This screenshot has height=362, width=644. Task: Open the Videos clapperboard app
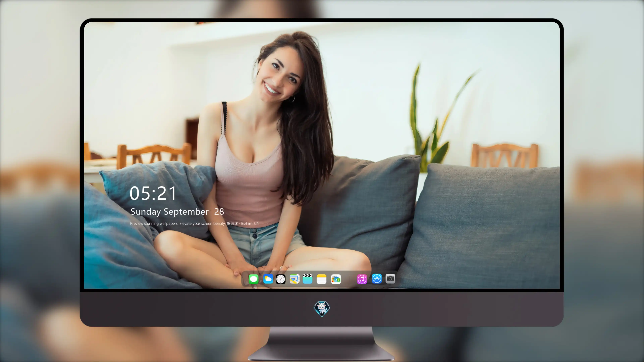(308, 279)
